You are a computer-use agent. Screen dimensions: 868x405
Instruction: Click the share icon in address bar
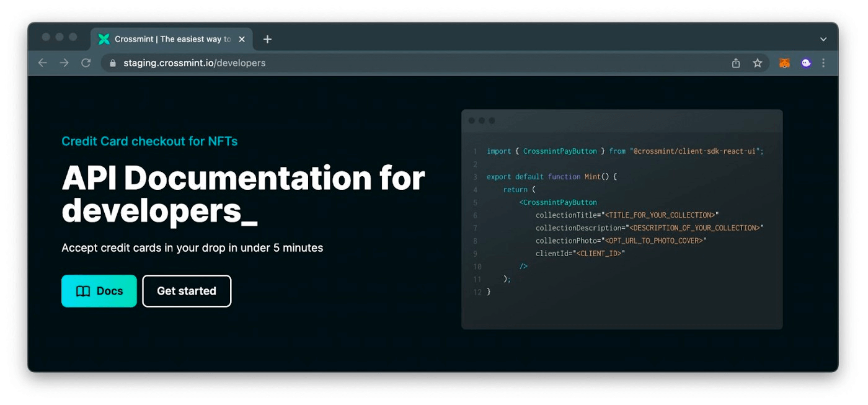pos(736,63)
